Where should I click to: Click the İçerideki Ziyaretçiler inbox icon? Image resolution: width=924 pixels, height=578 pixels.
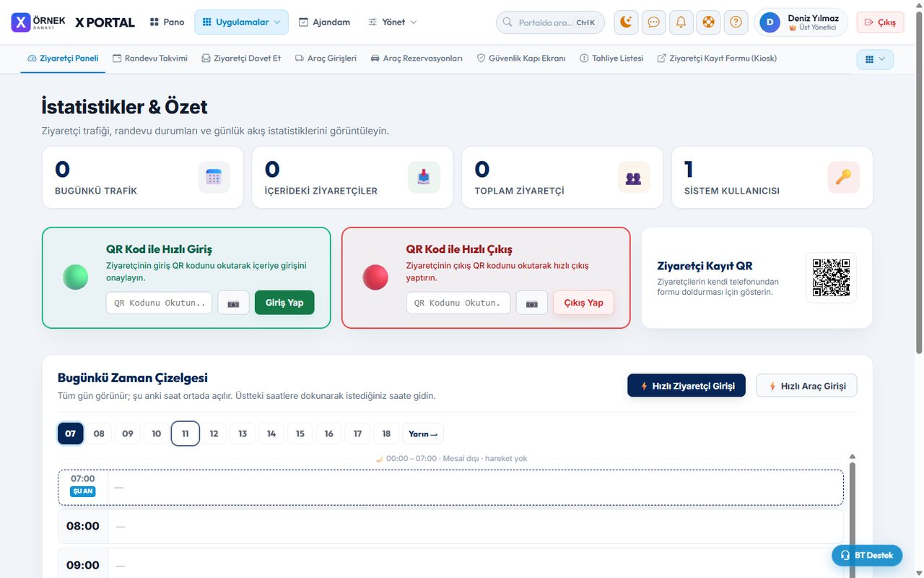point(424,177)
